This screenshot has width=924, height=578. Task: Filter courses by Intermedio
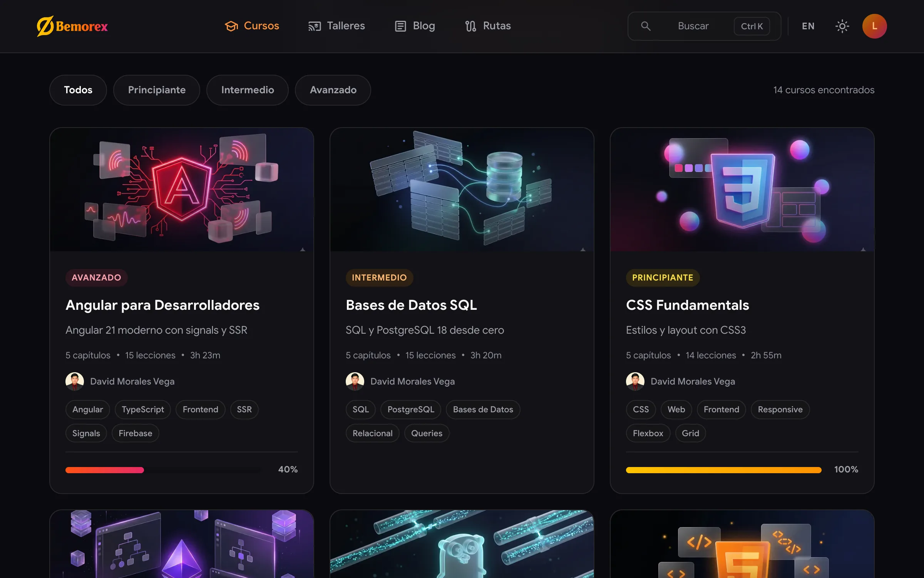(x=248, y=90)
